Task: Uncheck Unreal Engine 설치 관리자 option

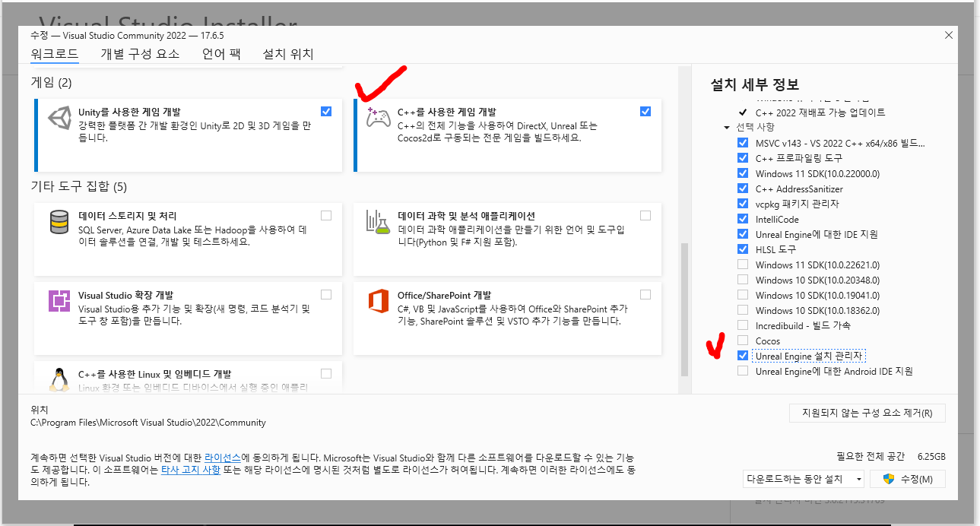Action: [743, 356]
